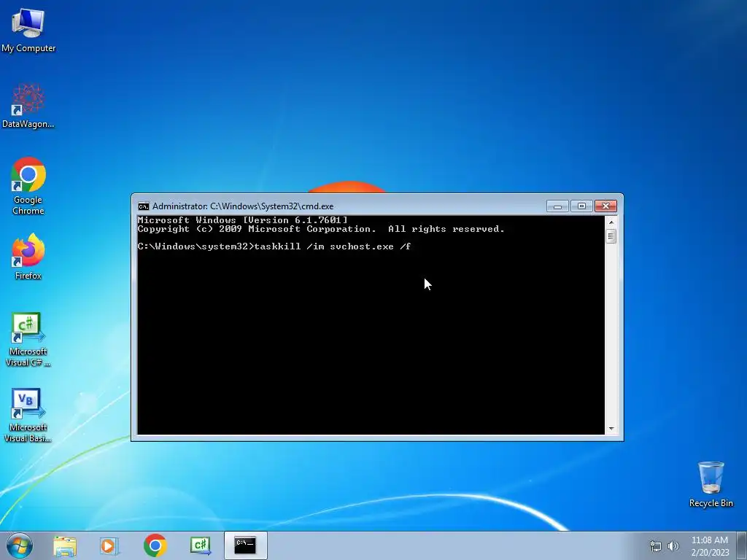747x560 pixels.
Task: Select the Firefox desktop shortcut
Action: click(28, 256)
